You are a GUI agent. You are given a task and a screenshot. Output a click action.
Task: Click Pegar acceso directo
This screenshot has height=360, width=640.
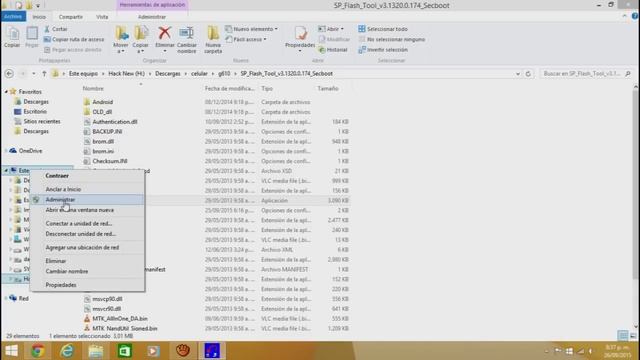point(72,50)
